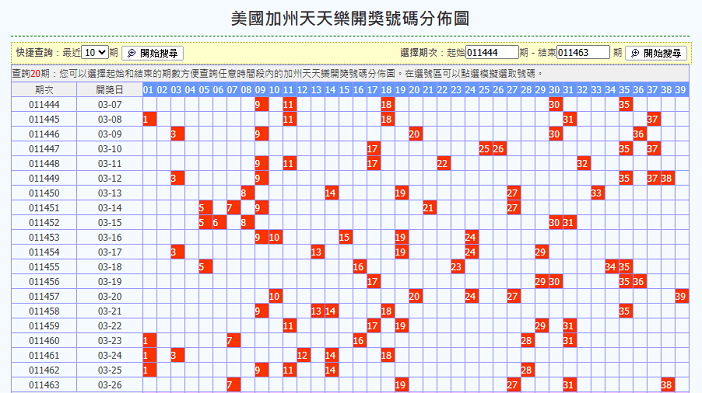Click red cell 8 in row 011450
702x393 pixels.
tap(248, 193)
